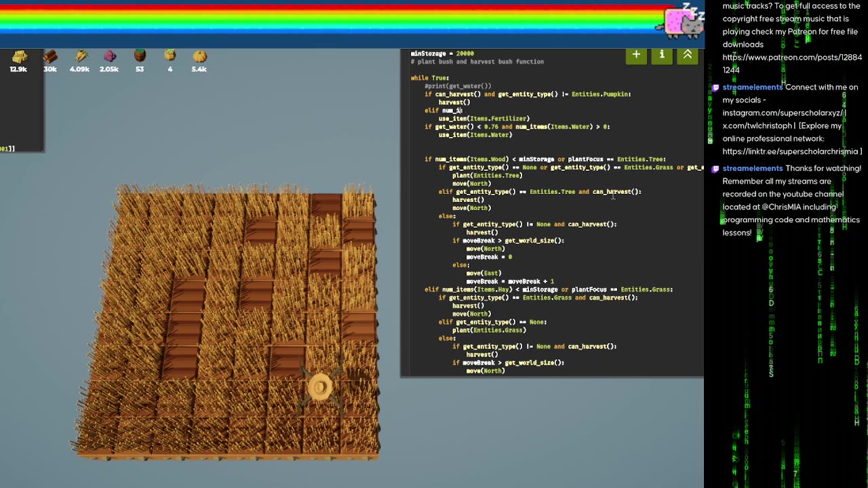This screenshot has width=868, height=488.
Task: Click the carrot resource icon
Action: pos(80,57)
